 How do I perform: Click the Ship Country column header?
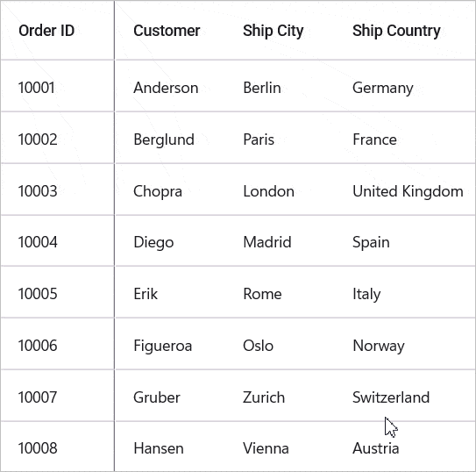coord(405,31)
